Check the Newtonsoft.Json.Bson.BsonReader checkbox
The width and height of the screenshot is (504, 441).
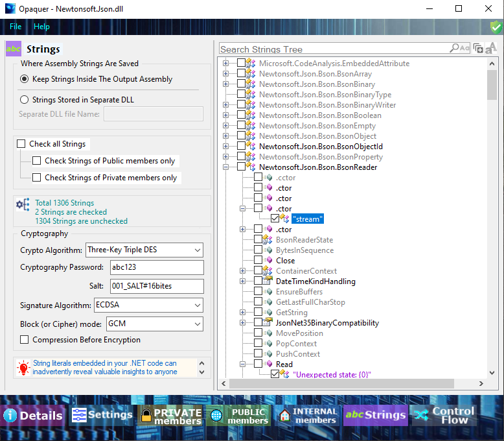point(241,167)
